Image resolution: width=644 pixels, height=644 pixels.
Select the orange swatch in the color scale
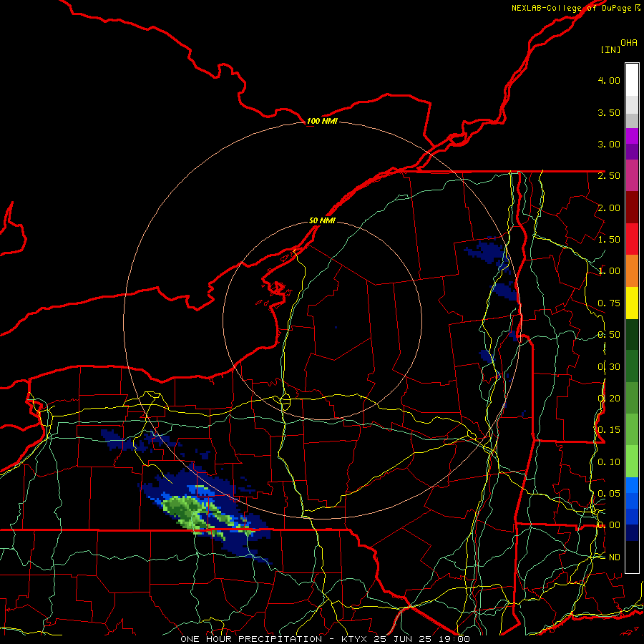(632, 271)
